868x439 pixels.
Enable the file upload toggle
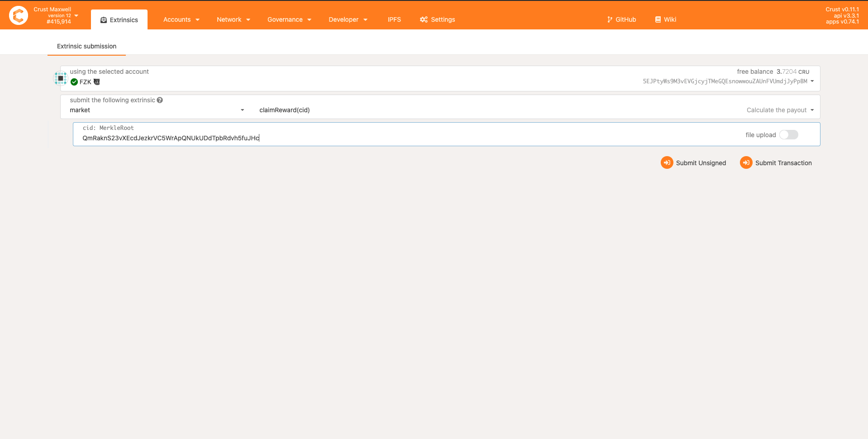(x=788, y=135)
